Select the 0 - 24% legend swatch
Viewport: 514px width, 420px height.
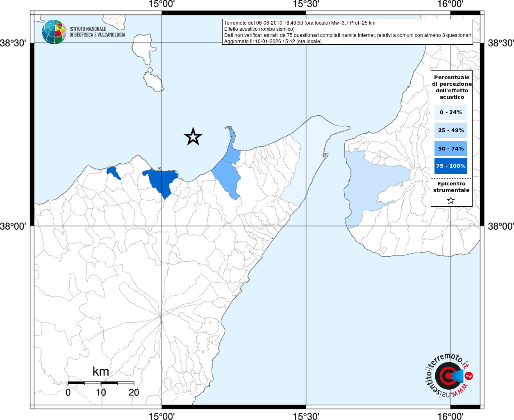pyautogui.click(x=450, y=112)
